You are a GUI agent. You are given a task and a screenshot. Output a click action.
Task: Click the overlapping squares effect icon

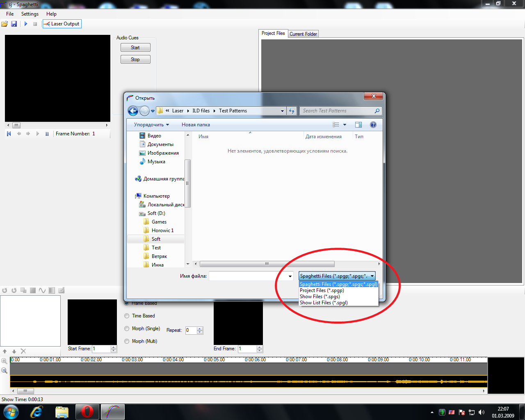(x=23, y=290)
